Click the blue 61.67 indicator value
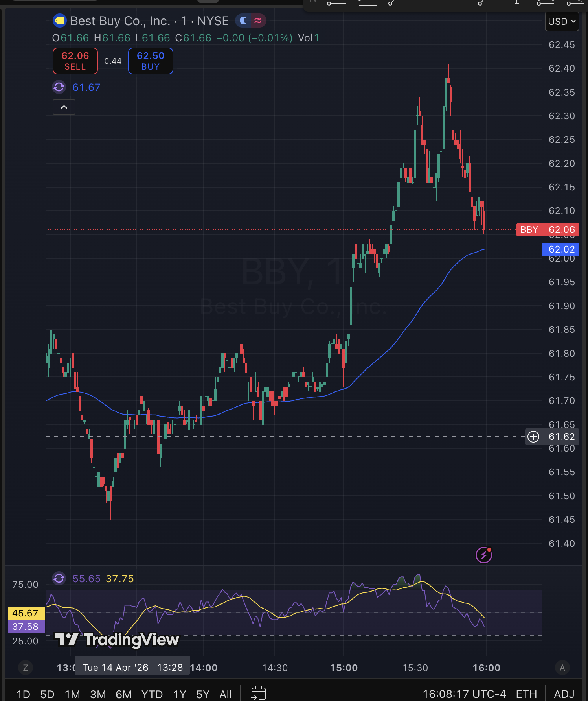Screen dimensions: 588x701 click(x=86, y=87)
